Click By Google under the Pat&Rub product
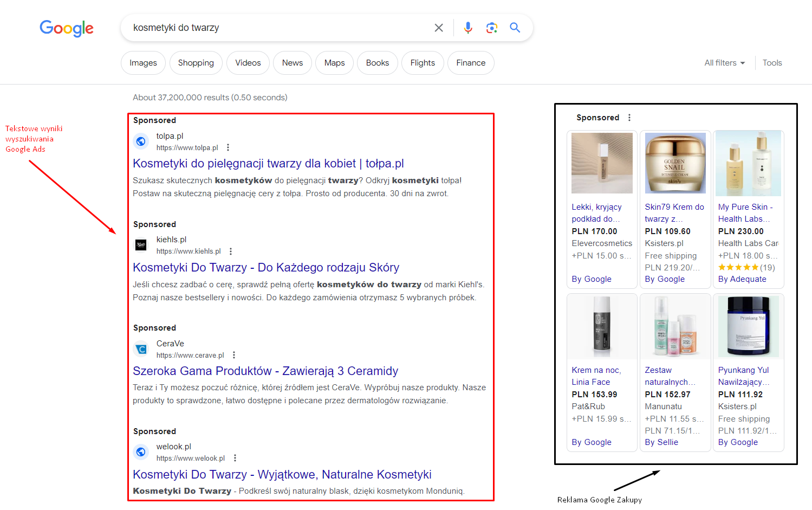 pyautogui.click(x=592, y=442)
